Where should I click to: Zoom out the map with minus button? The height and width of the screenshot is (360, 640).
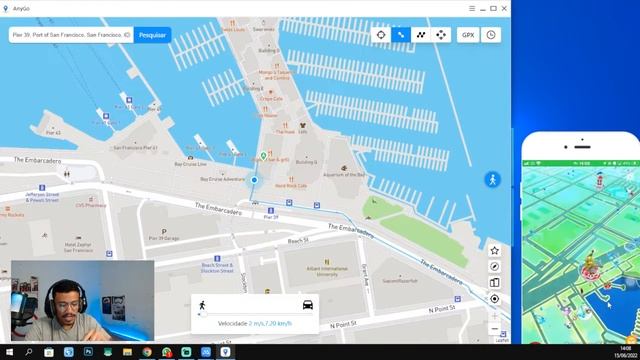[495, 329]
